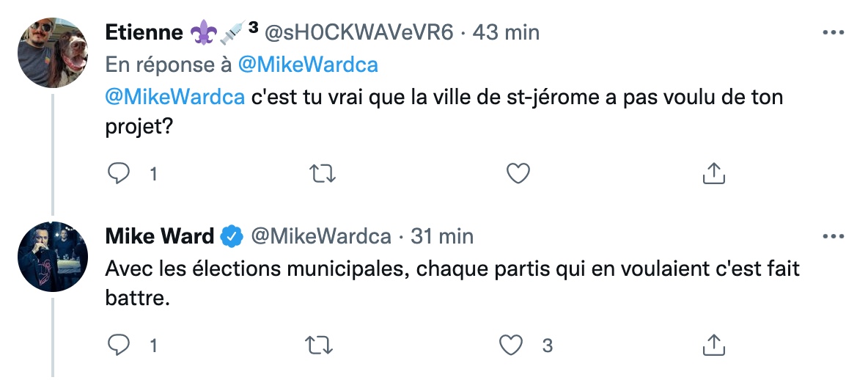Open Mike Ward's profile avatar

point(53,257)
